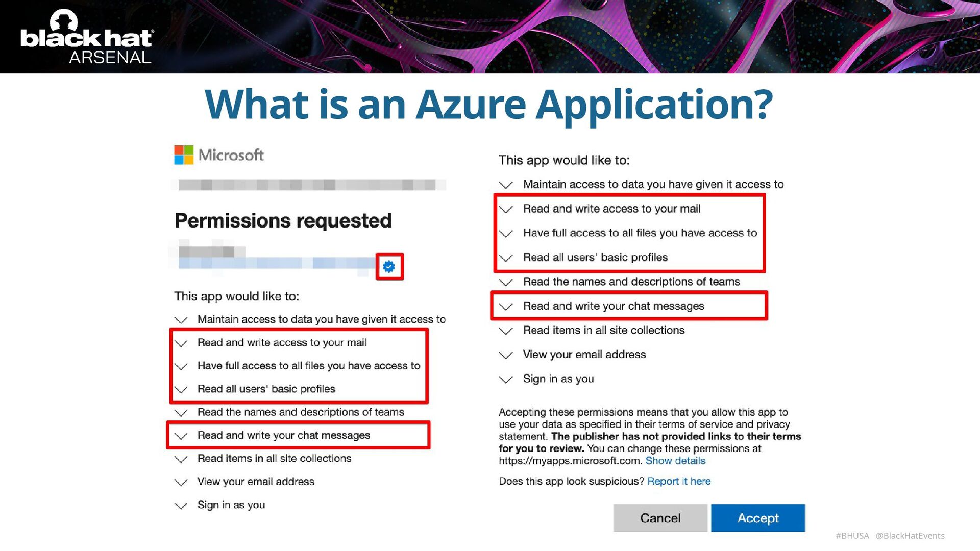Viewport: 980px width, 551px height.
Task: Click the Black Hat Arsenal logo
Action: pyautogui.click(x=86, y=37)
